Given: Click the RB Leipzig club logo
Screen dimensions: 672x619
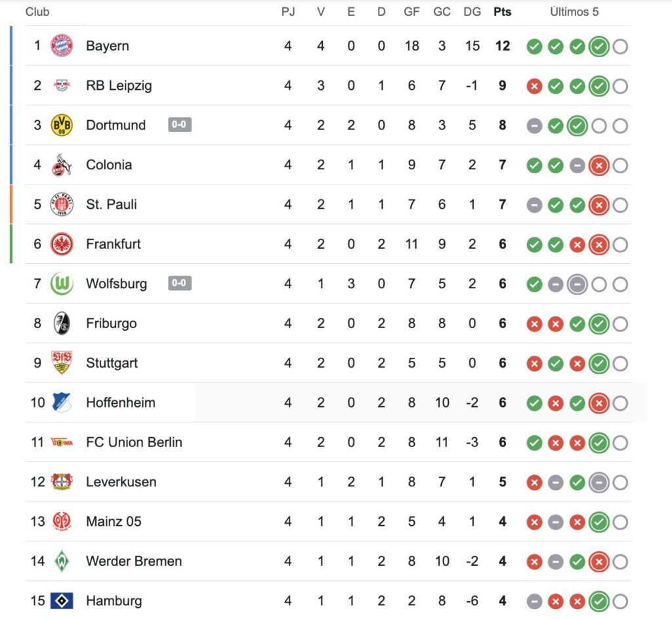Looking at the screenshot, I should [x=62, y=85].
